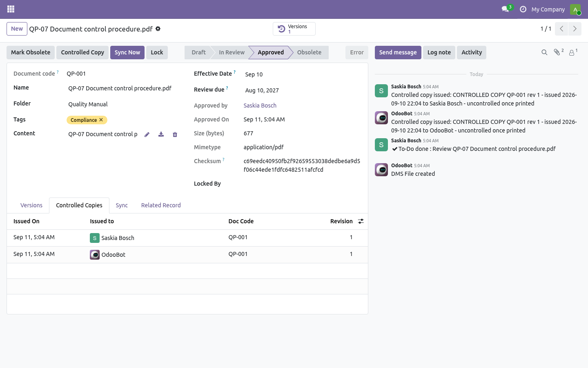
Task: Click the New button
Action: coord(17,29)
